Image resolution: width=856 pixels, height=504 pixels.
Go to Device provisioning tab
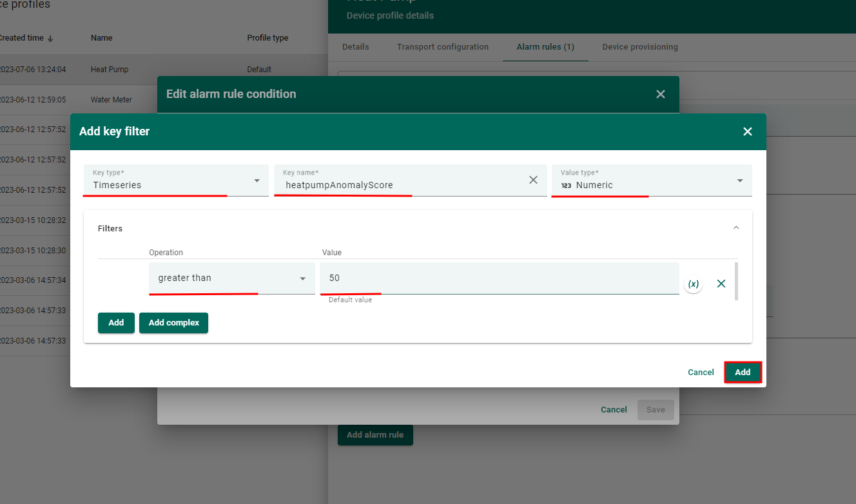point(639,47)
